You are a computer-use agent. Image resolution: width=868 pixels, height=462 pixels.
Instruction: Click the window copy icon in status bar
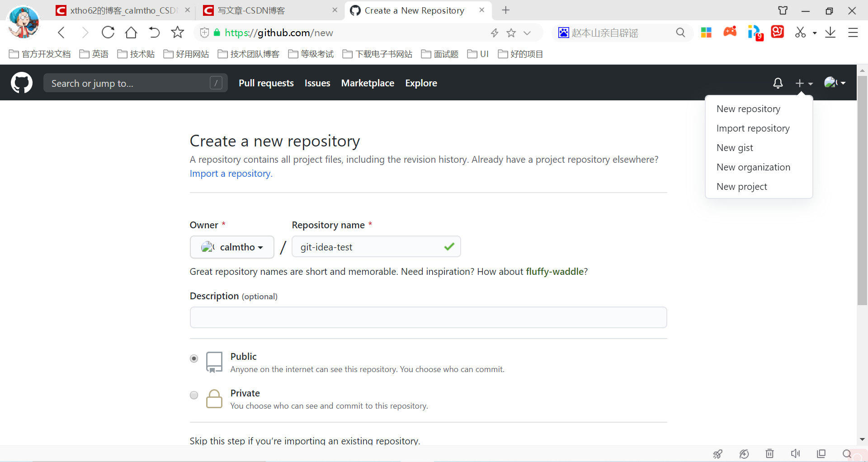click(x=821, y=453)
